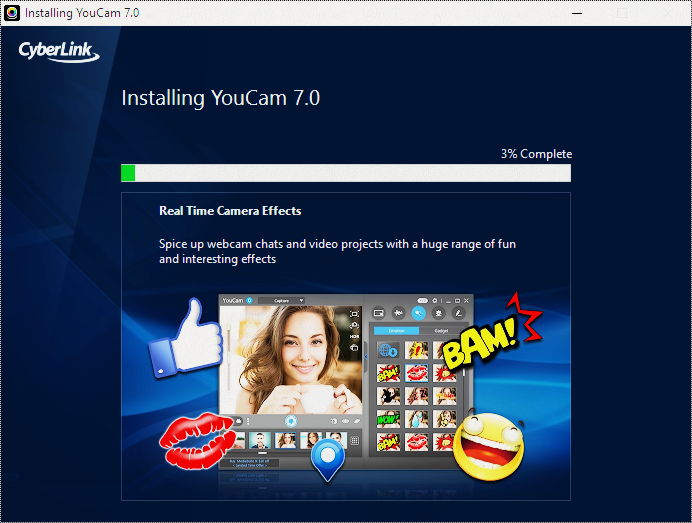The image size is (692, 523).
Task: Click the green installation progress bar
Action: [x=346, y=173]
